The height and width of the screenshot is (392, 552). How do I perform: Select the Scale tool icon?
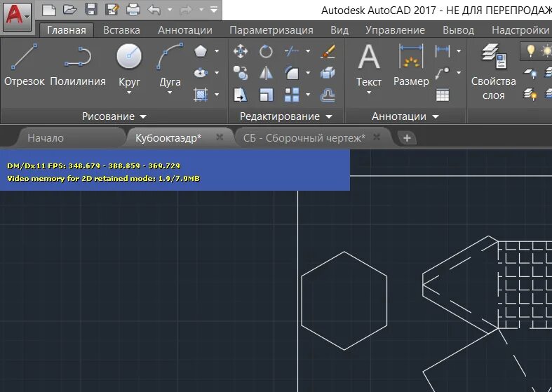point(266,95)
